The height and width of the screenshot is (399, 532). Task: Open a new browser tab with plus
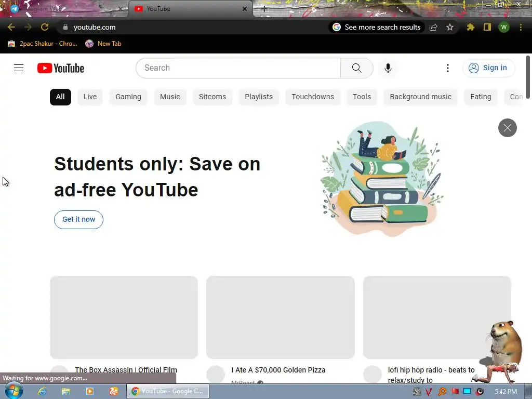(x=264, y=9)
